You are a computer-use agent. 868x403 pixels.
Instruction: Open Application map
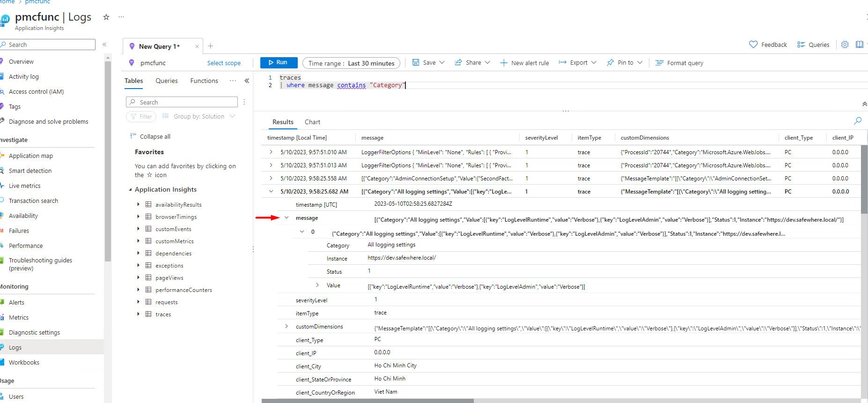31,156
